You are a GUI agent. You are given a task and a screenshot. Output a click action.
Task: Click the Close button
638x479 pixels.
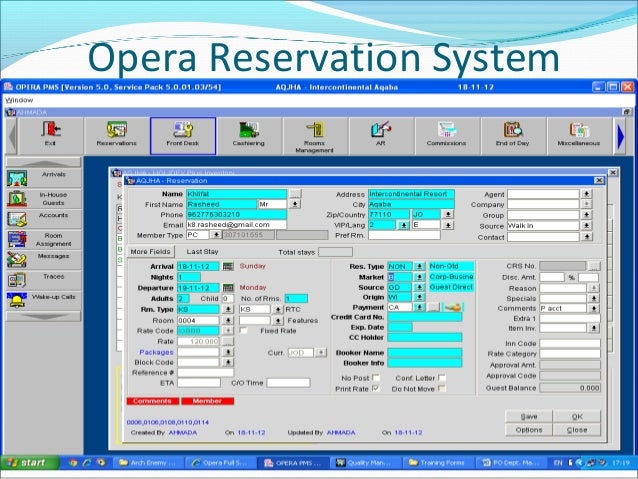pos(577,430)
